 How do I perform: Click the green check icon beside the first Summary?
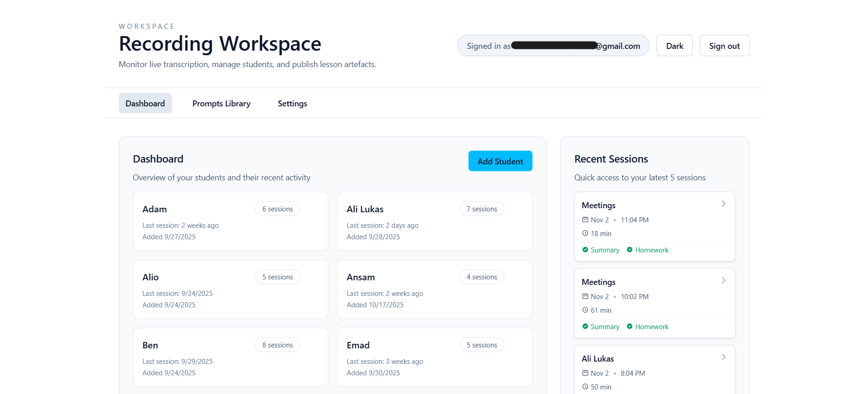(x=585, y=250)
